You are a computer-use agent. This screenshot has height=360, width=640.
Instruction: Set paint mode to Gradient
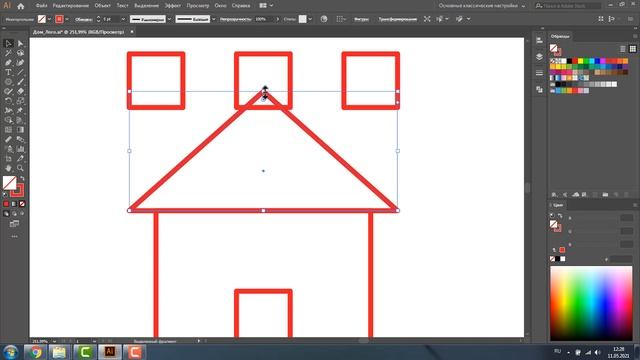click(x=14, y=204)
